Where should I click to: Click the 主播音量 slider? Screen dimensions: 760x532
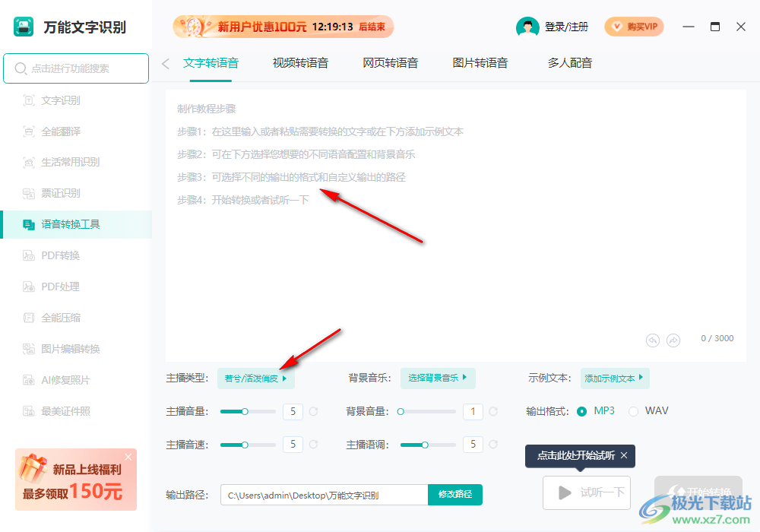tap(248, 411)
